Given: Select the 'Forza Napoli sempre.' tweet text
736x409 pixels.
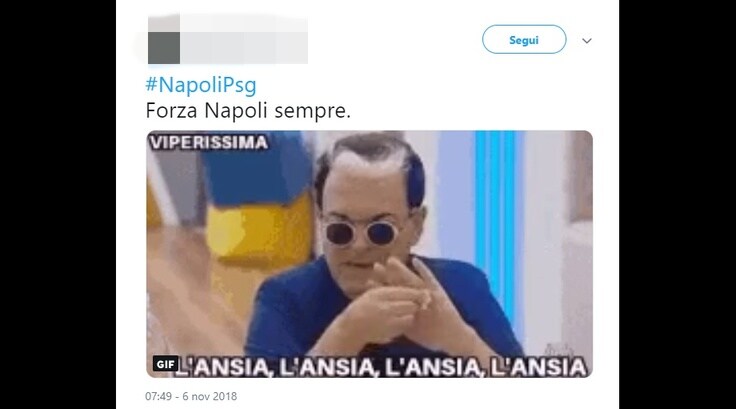Looking at the screenshot, I should pyautogui.click(x=248, y=111).
